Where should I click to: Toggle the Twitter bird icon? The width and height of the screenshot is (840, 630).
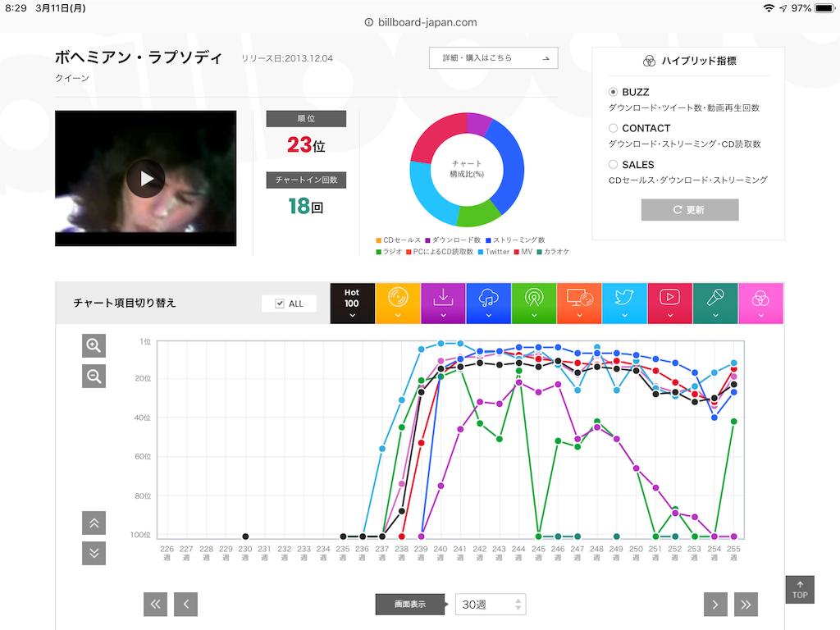pos(624,304)
